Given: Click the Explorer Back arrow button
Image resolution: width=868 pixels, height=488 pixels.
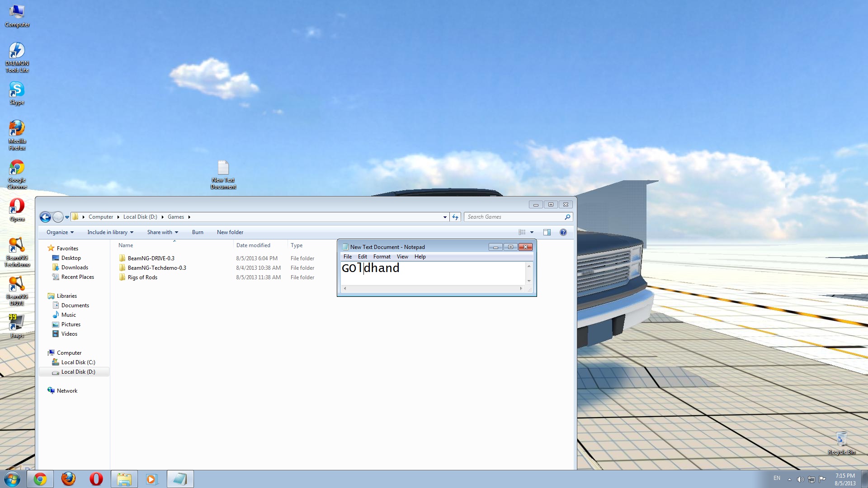Looking at the screenshot, I should (45, 217).
